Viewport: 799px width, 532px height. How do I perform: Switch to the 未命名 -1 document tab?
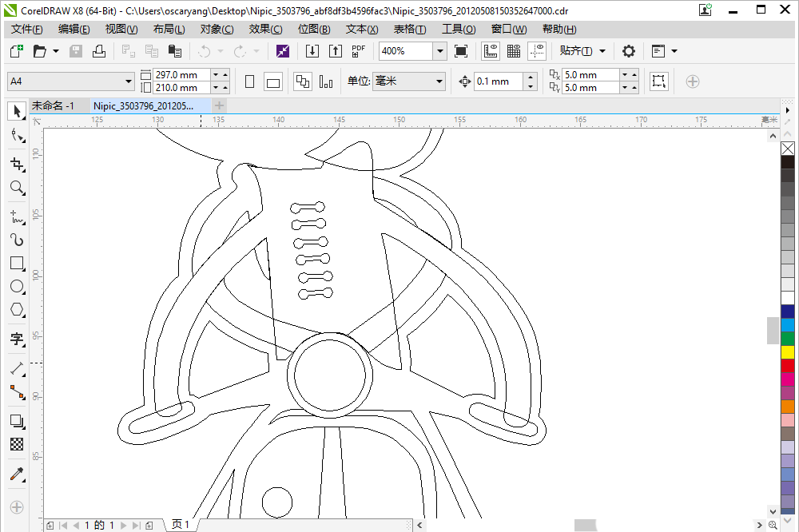pyautogui.click(x=53, y=105)
